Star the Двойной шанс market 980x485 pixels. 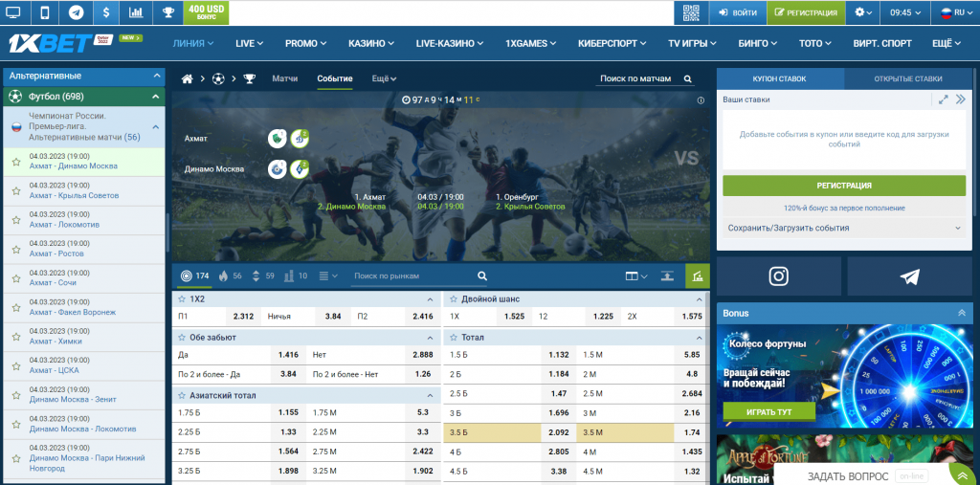[452, 299]
